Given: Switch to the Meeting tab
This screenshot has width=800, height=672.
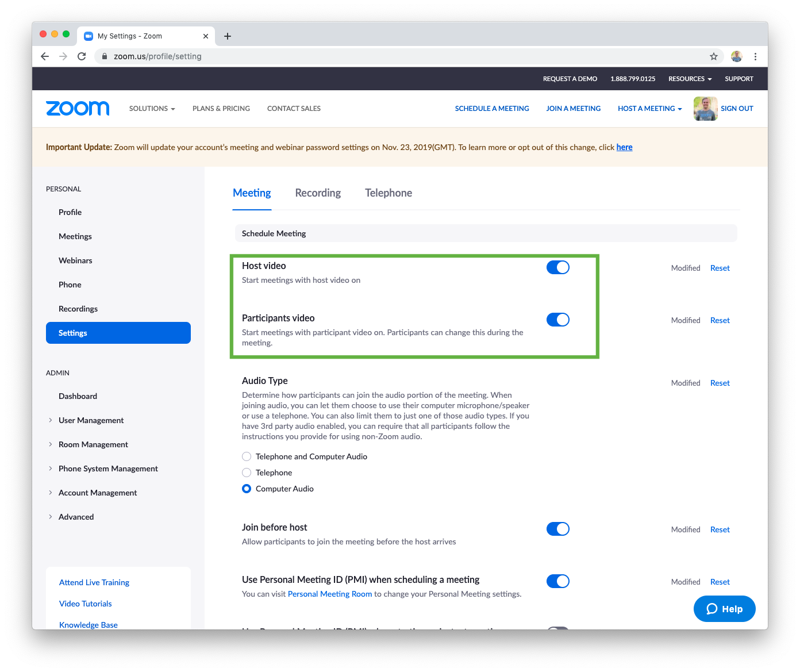Looking at the screenshot, I should (252, 193).
